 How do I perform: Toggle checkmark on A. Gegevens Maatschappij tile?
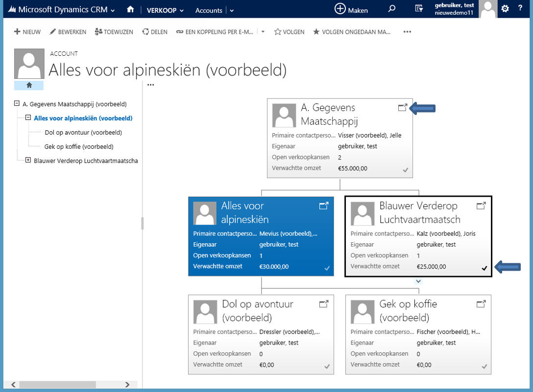406,170
